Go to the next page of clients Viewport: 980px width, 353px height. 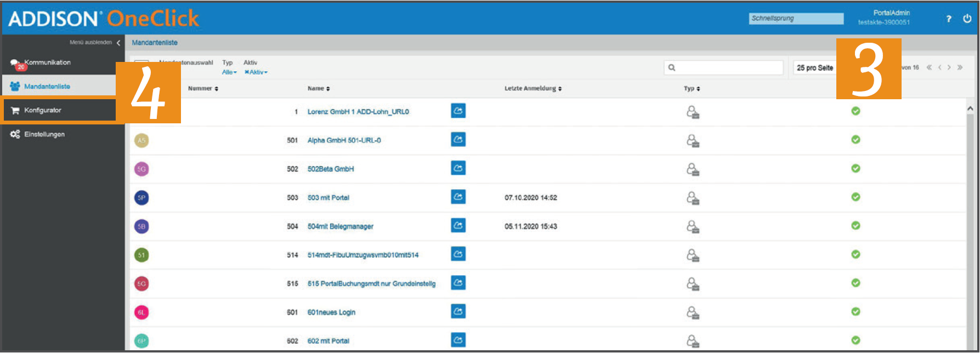[x=949, y=67]
